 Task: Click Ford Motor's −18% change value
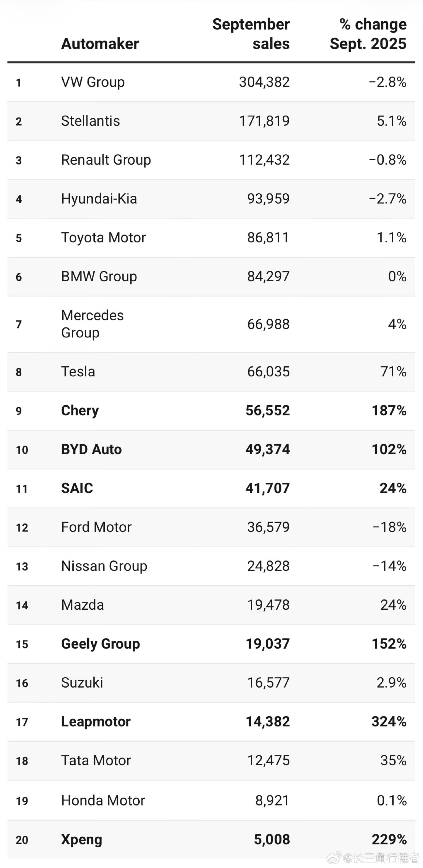(390, 527)
